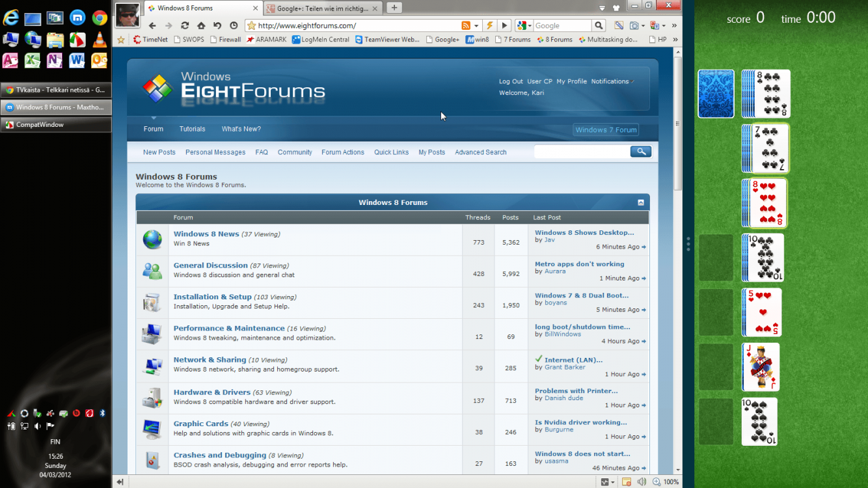The height and width of the screenshot is (488, 868).
Task: Reload the page with the refresh icon
Action: (185, 25)
